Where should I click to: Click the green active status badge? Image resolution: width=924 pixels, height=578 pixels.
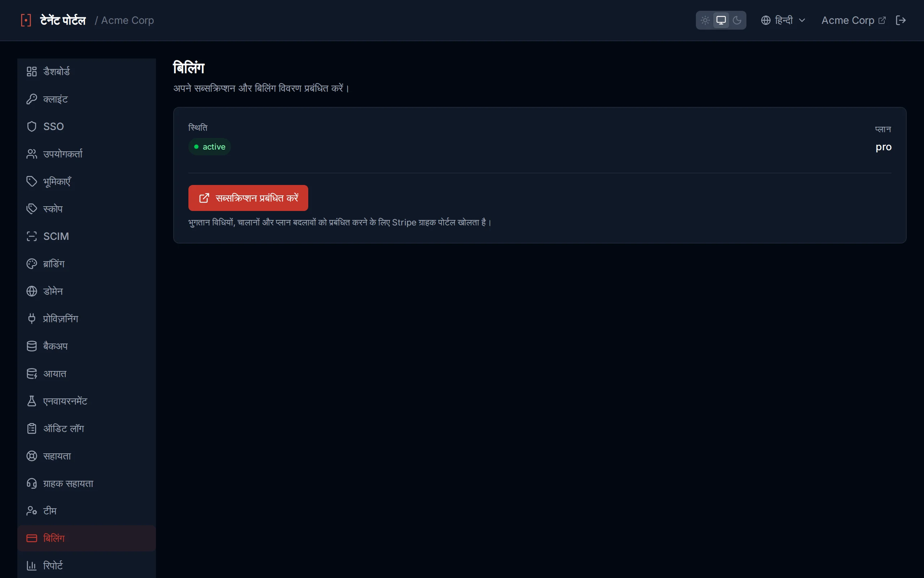tap(210, 147)
